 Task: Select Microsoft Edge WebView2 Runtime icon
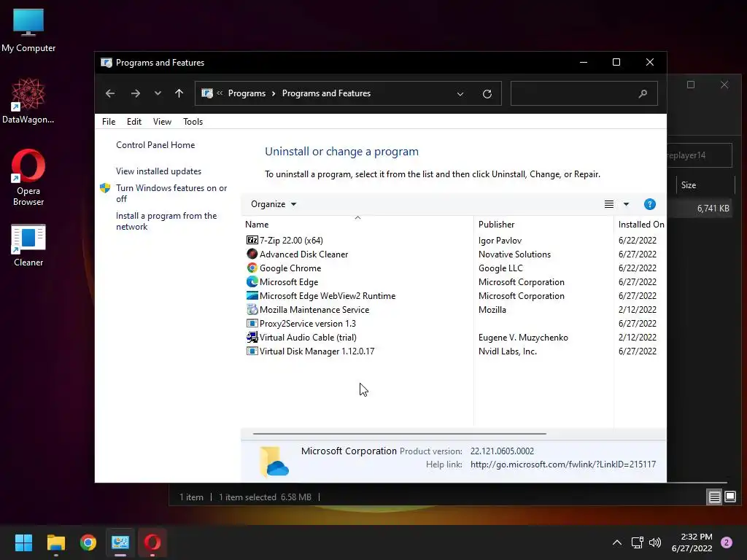[252, 295]
